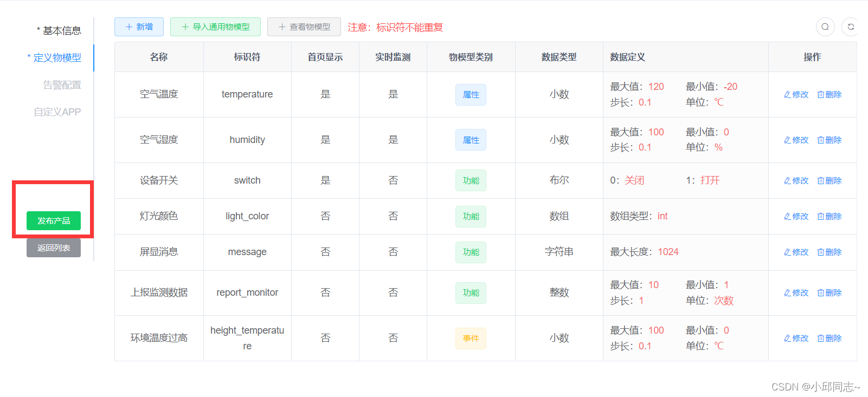Screen dimensions: 868x397
Task: Click 功能 tag in 灯光颜色 row
Action: tap(471, 216)
